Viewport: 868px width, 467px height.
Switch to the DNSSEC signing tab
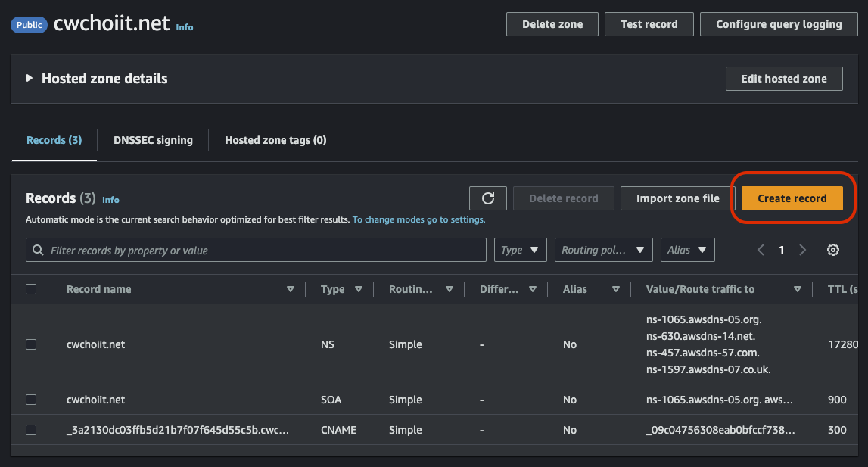tap(153, 140)
